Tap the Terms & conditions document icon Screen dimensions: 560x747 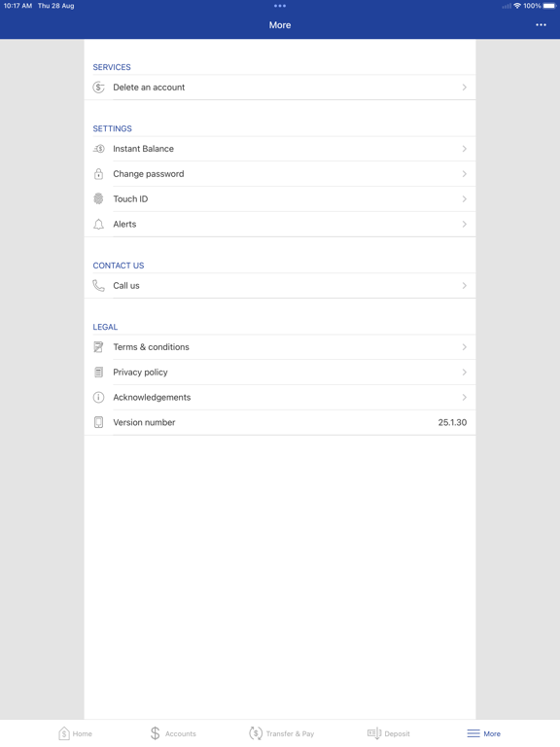(x=98, y=347)
